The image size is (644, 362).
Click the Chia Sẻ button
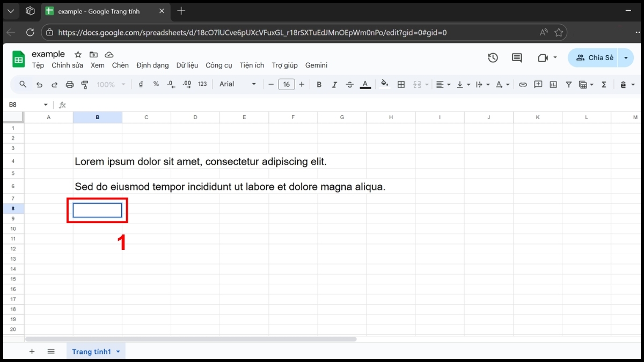(x=595, y=57)
